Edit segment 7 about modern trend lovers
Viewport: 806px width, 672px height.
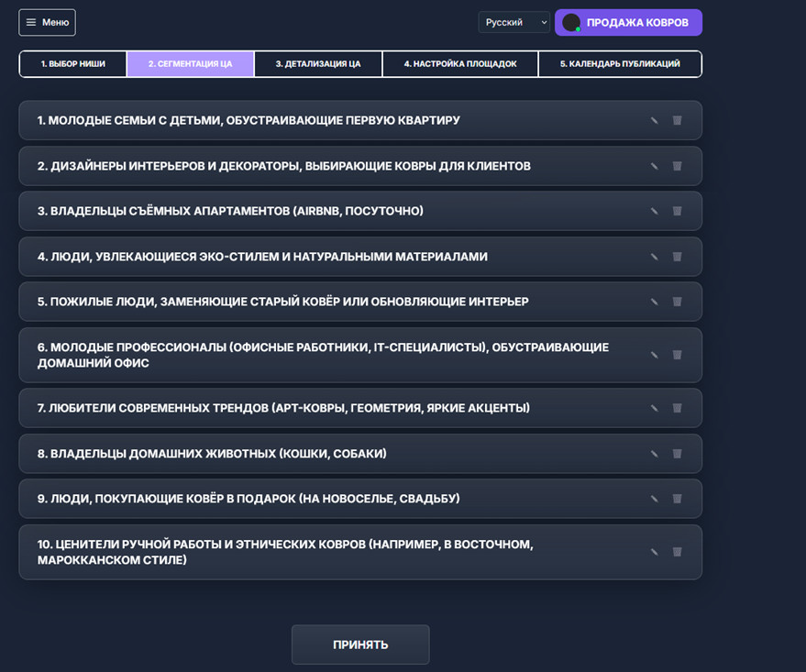click(655, 408)
